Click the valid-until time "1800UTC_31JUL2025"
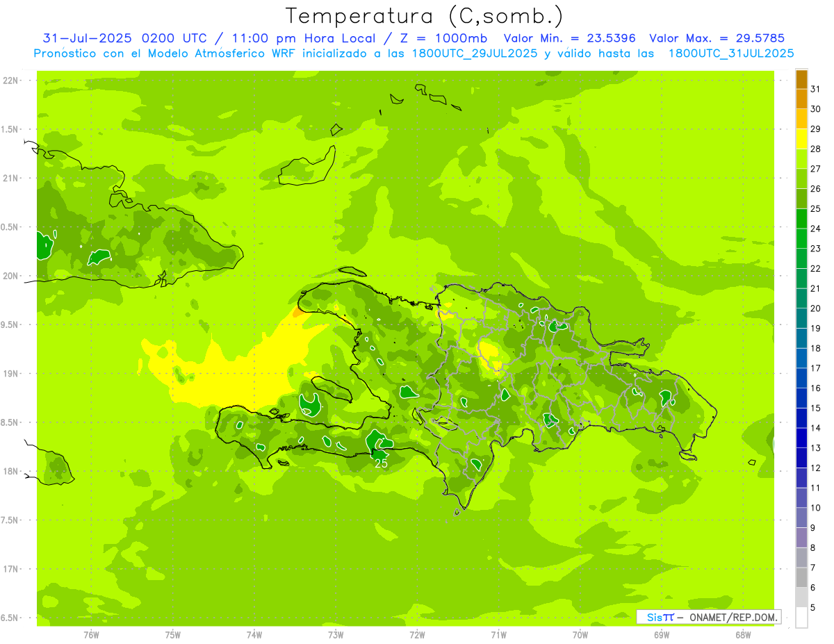 (730, 53)
